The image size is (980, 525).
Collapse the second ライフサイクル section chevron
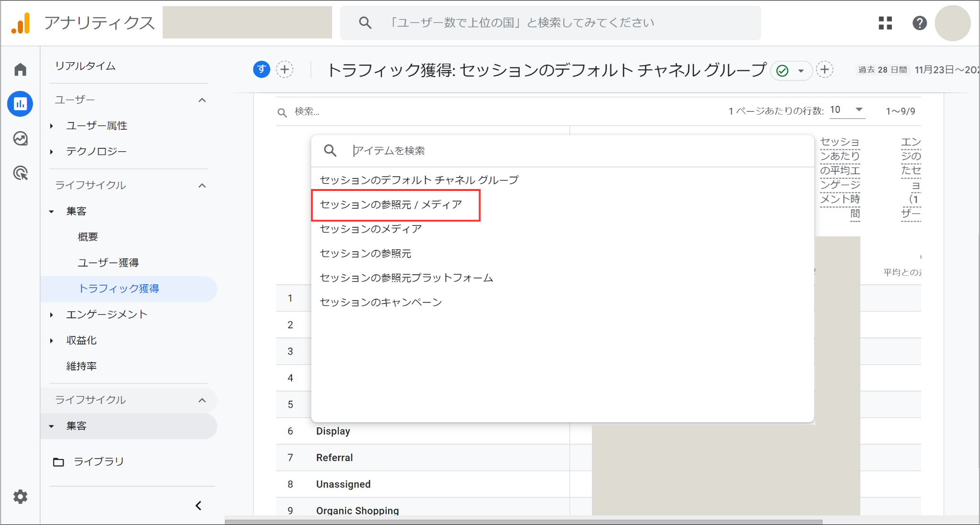click(x=202, y=400)
